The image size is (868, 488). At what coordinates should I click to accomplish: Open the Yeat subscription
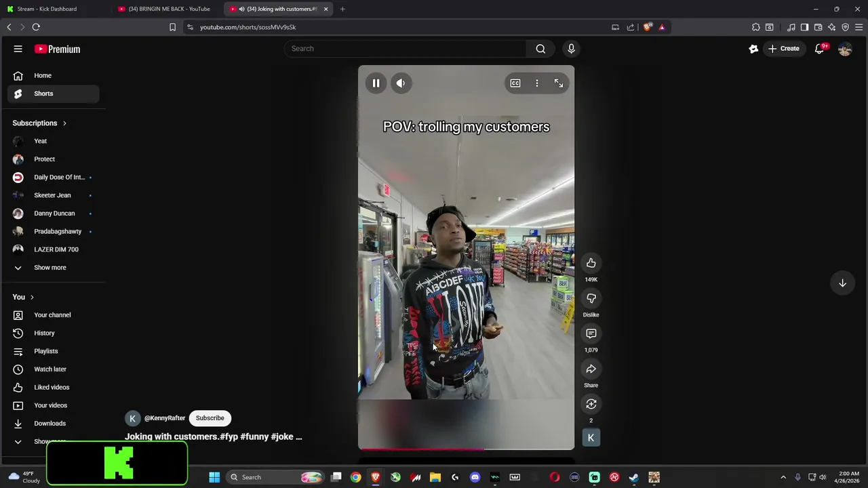click(x=54, y=141)
